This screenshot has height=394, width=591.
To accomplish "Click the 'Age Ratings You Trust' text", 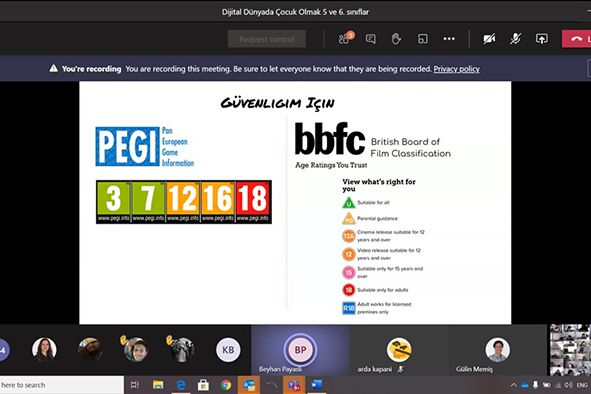I will point(331,165).
